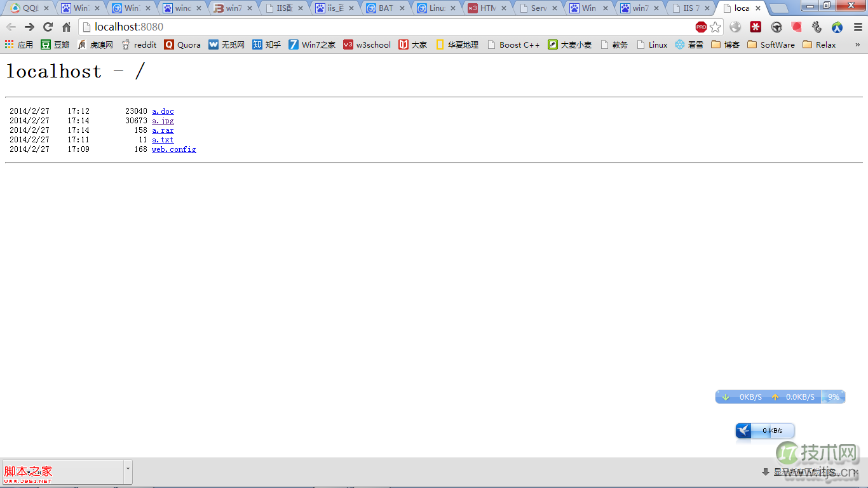Click the gray globe extension icon
The height and width of the screenshot is (488, 868).
735,27
